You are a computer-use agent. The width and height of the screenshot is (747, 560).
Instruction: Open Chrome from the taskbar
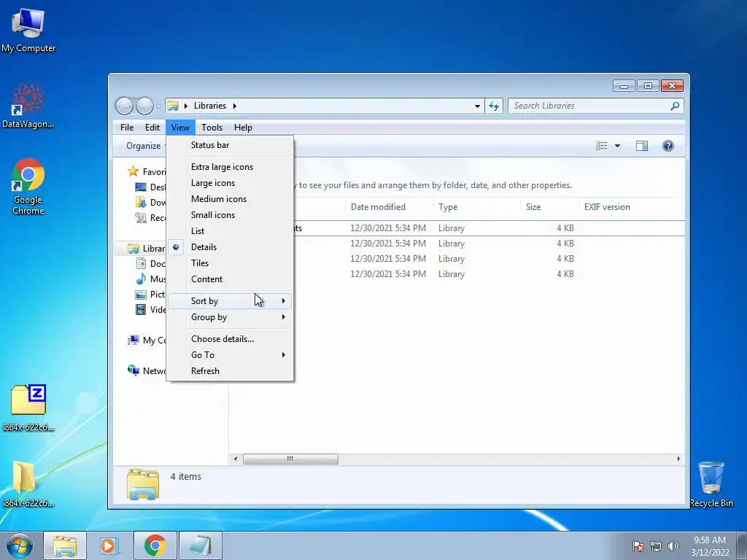tap(155, 545)
